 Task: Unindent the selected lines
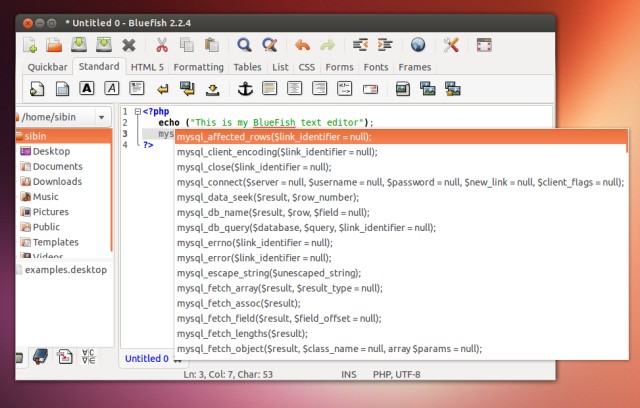coord(360,44)
